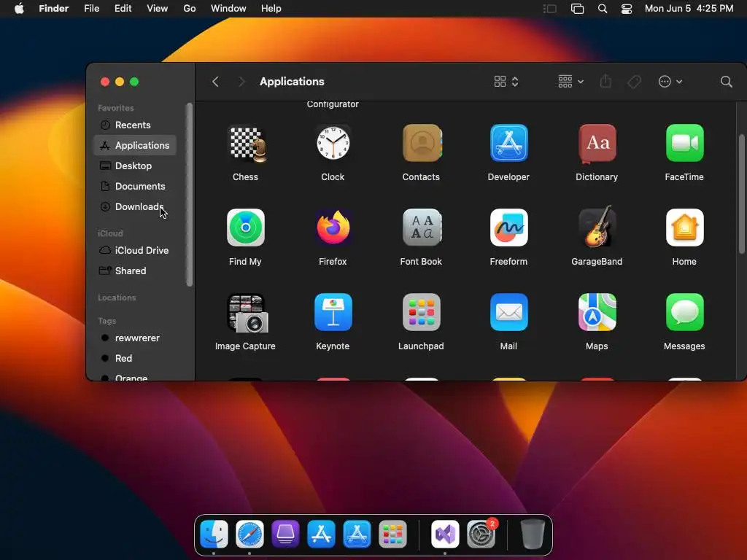This screenshot has width=747, height=560.
Task: Open the More actions ellipsis dropdown
Action: pyautogui.click(x=670, y=82)
